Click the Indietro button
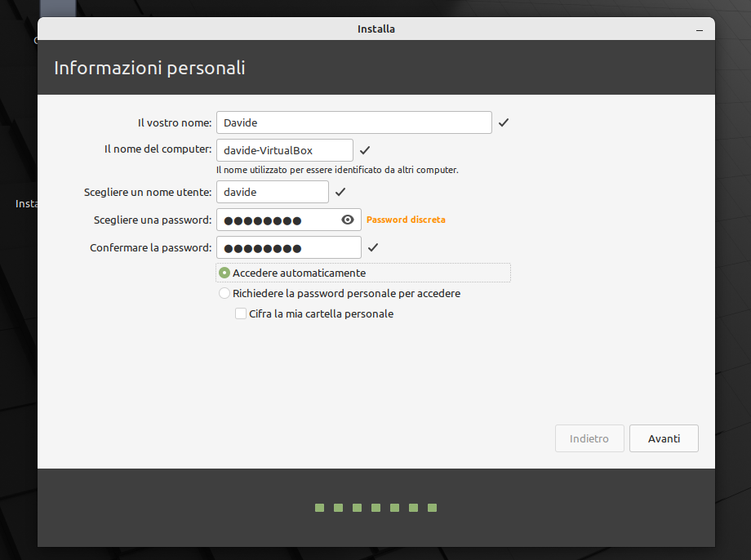The height and width of the screenshot is (560, 751). pos(589,438)
